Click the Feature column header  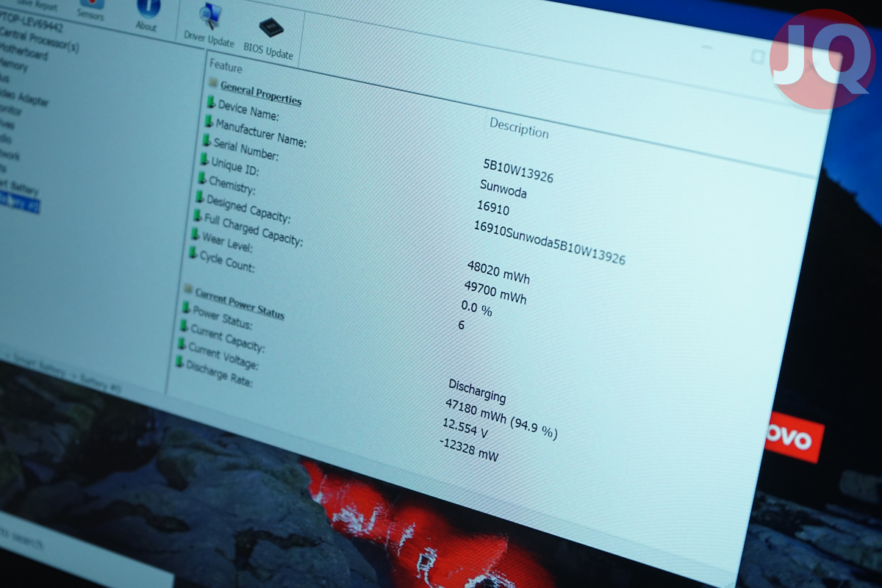[x=226, y=66]
